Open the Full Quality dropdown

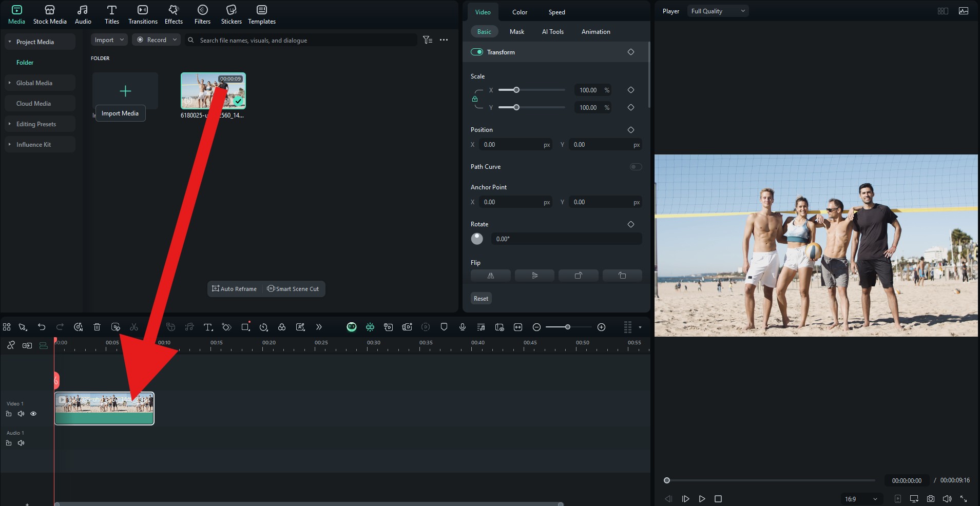tap(718, 11)
